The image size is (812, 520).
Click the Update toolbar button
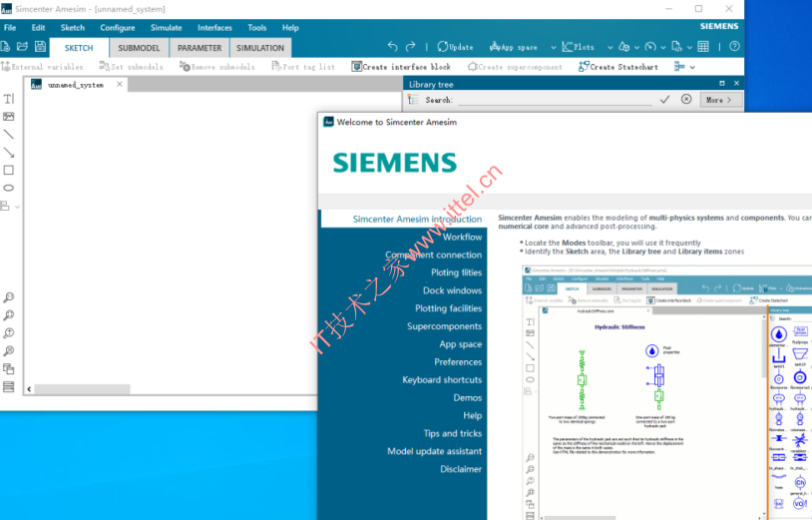coord(455,47)
